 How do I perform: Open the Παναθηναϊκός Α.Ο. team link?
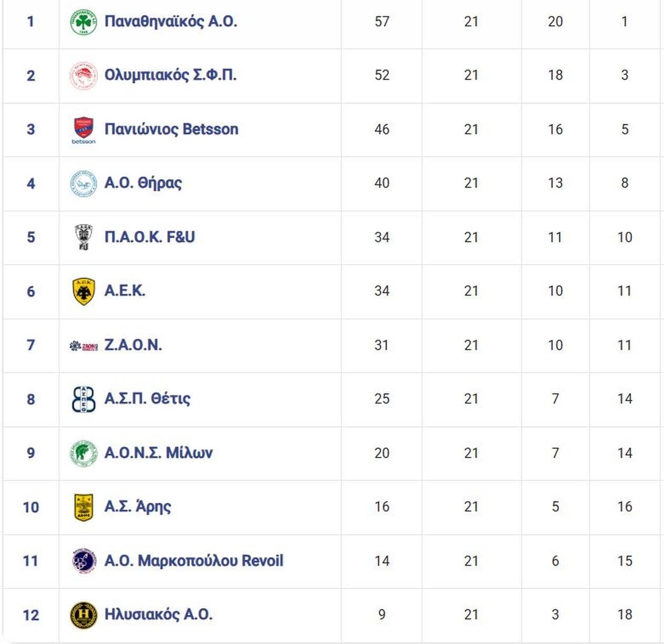pyautogui.click(x=171, y=22)
